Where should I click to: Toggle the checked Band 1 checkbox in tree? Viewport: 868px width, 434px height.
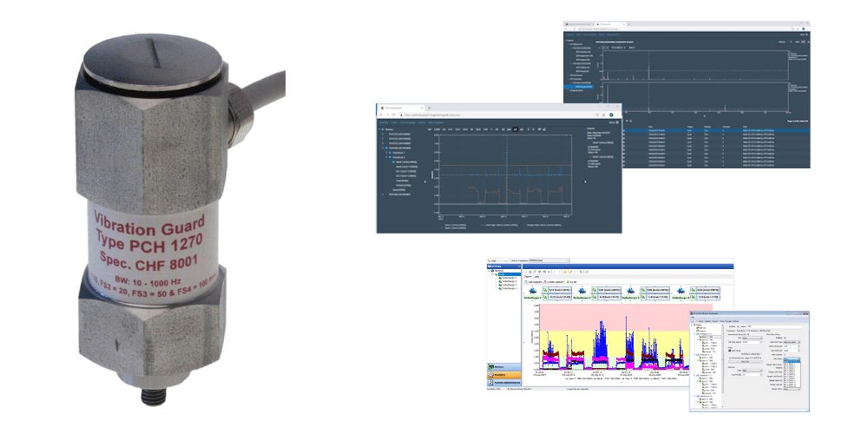(394, 162)
